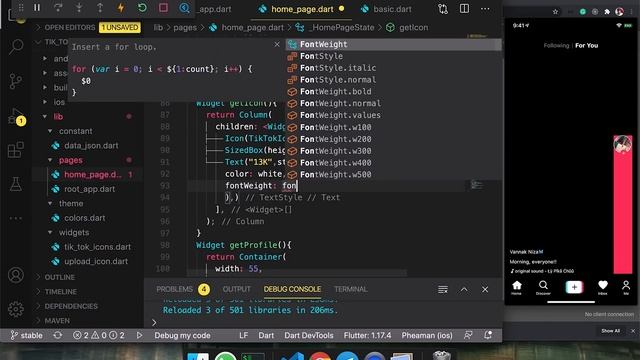Switch to the home_page.dart editor tab

coord(302,9)
